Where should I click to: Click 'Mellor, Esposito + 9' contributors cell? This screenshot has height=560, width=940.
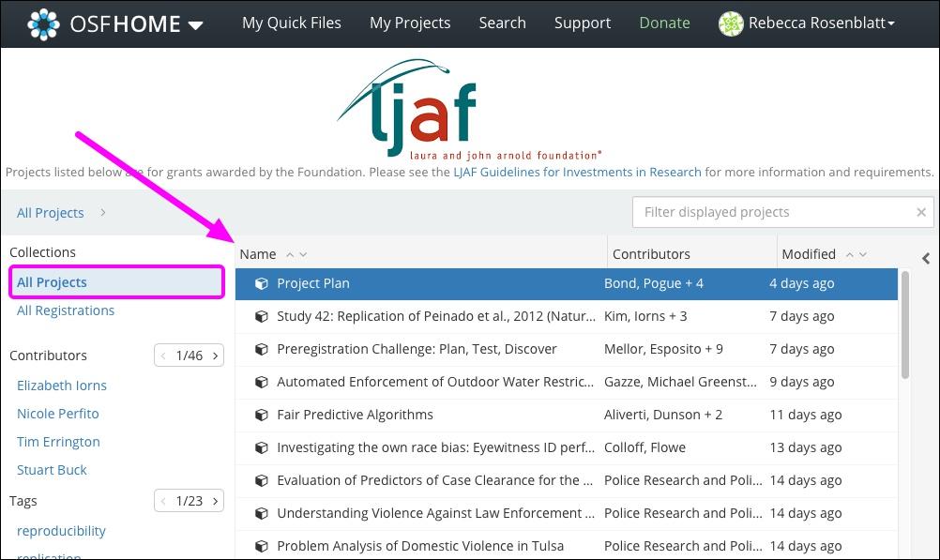pyautogui.click(x=663, y=349)
